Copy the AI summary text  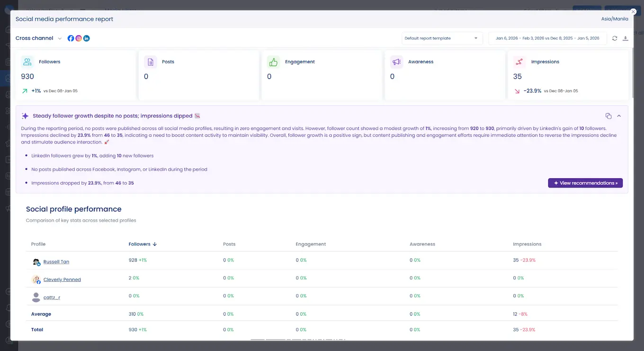pos(608,115)
